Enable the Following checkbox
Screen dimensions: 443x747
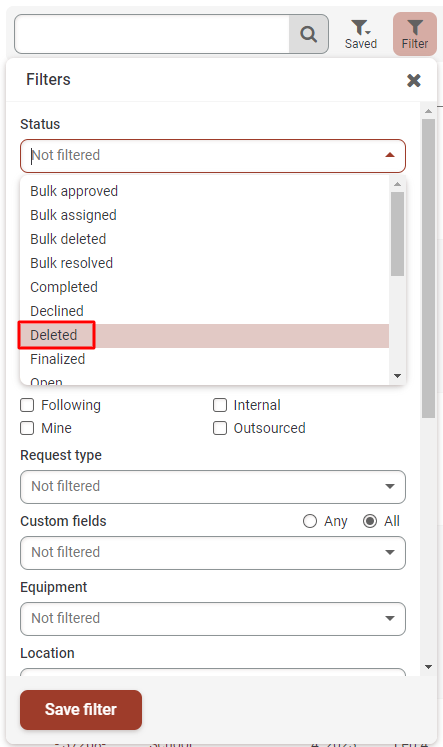pyautogui.click(x=27, y=405)
